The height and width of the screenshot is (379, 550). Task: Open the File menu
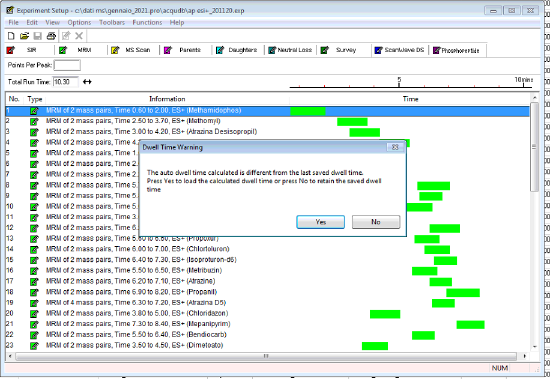[13, 22]
